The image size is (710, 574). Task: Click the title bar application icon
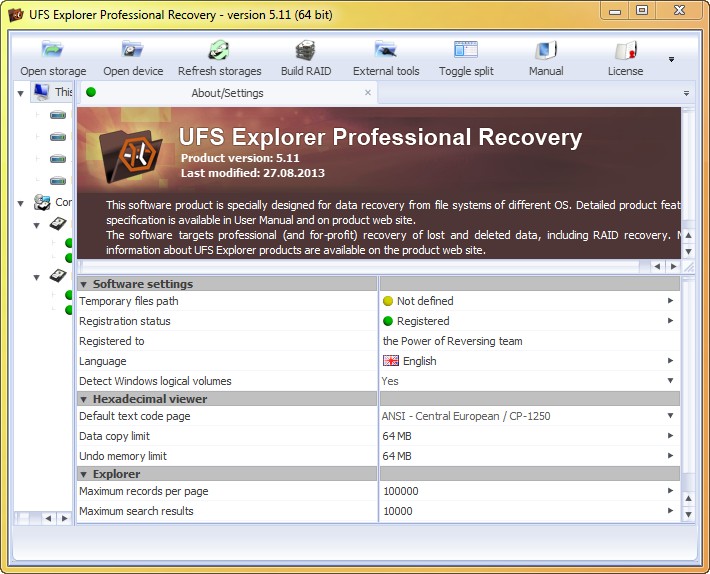pyautogui.click(x=16, y=14)
